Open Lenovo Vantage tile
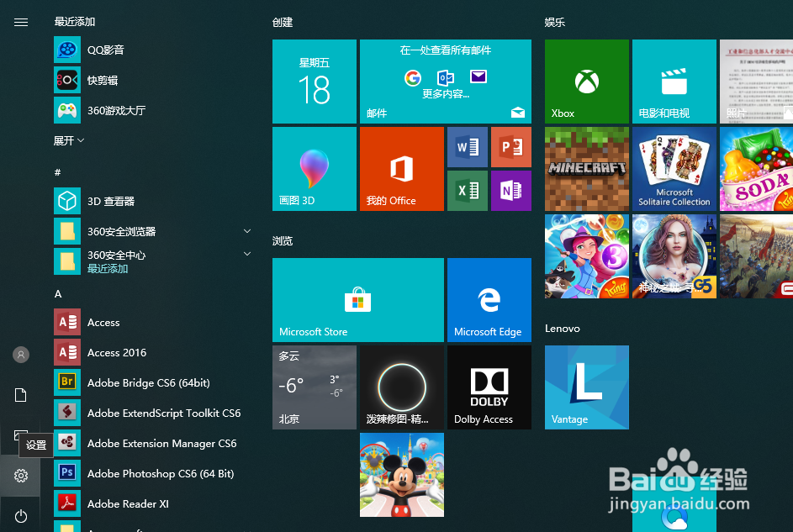This screenshot has height=532, width=793. (587, 387)
